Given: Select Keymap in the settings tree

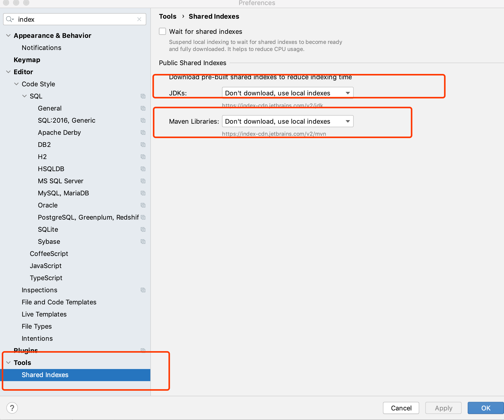Looking at the screenshot, I should click(27, 60).
